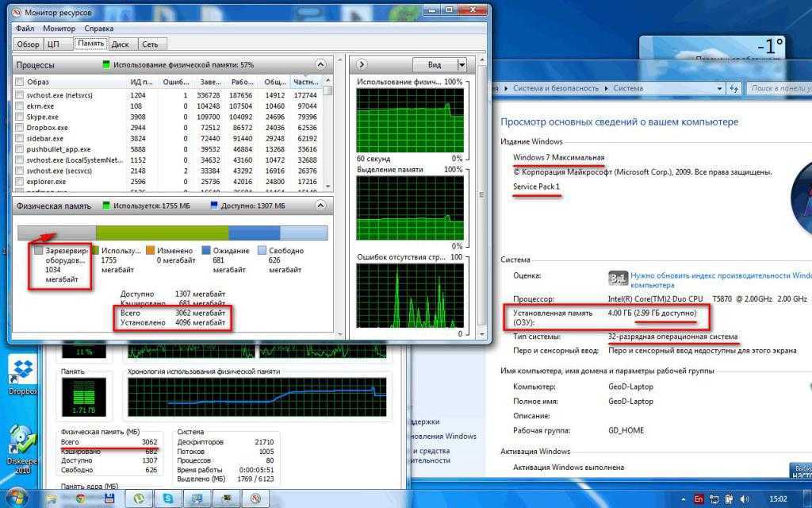
Task: Open the Windows Start menu
Action: click(x=16, y=497)
